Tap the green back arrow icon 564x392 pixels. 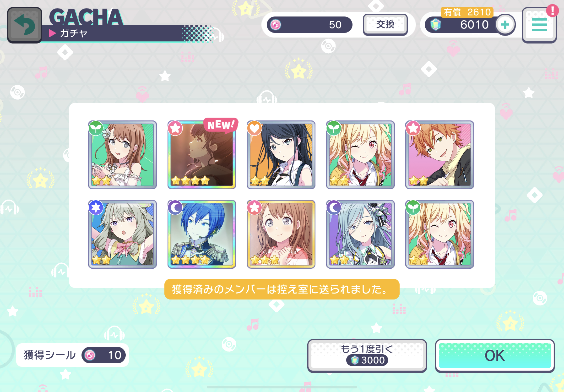click(x=24, y=25)
